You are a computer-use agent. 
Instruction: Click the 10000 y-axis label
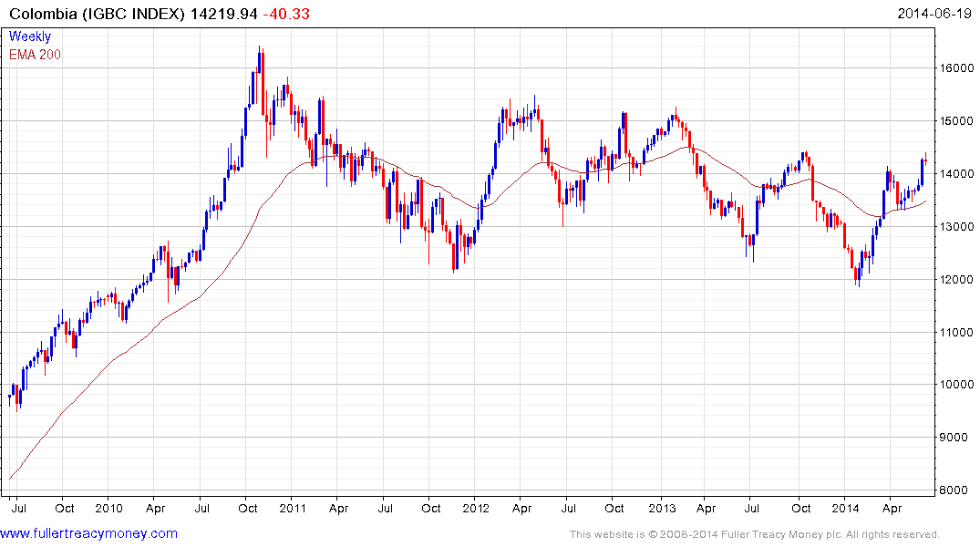pyautogui.click(x=956, y=385)
